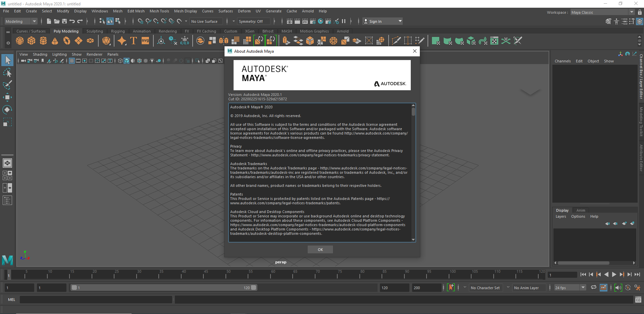The image size is (644, 314).
Task: Click OK in the About dialog
Action: click(x=320, y=250)
